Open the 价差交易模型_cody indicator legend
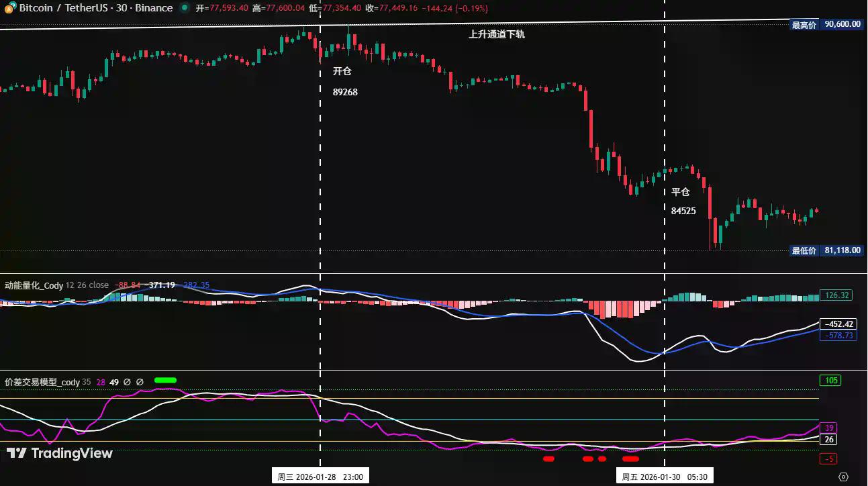868x486 pixels. [x=42, y=382]
